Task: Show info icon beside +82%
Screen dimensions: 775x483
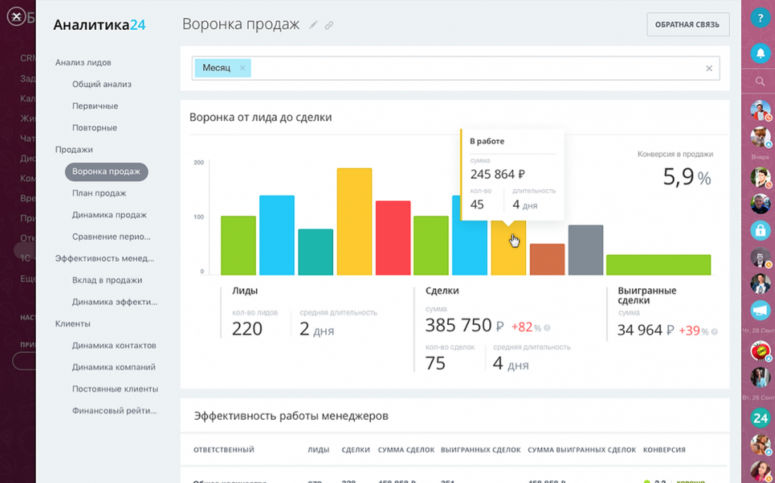Action: click(547, 327)
